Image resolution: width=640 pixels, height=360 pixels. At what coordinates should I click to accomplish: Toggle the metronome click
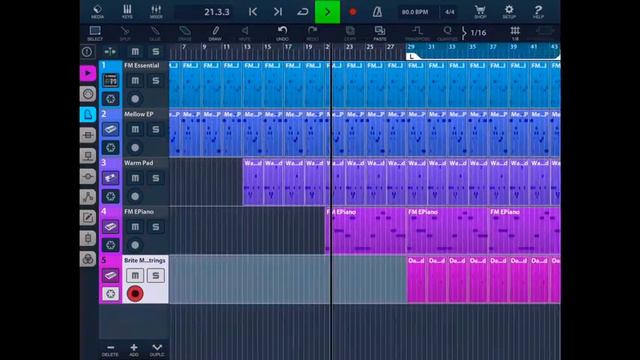click(x=377, y=12)
